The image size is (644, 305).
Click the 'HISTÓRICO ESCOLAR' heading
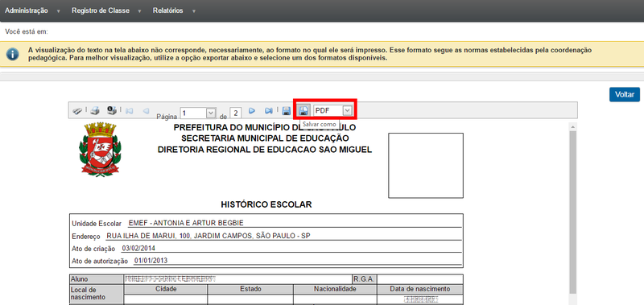(x=266, y=204)
